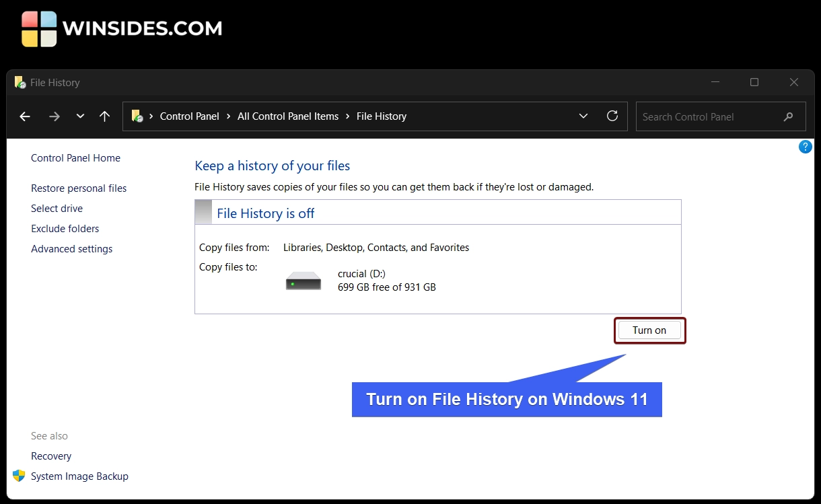Open Advanced settings link
The image size is (821, 504).
pyautogui.click(x=71, y=249)
